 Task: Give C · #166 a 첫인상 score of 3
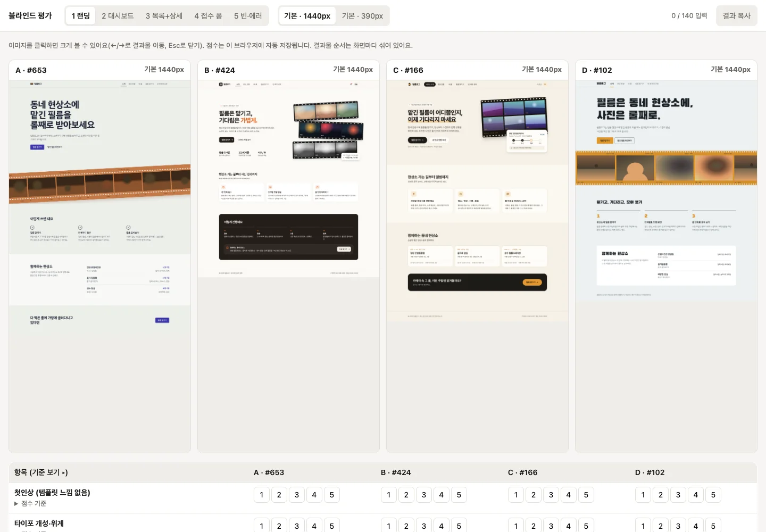pyautogui.click(x=551, y=495)
